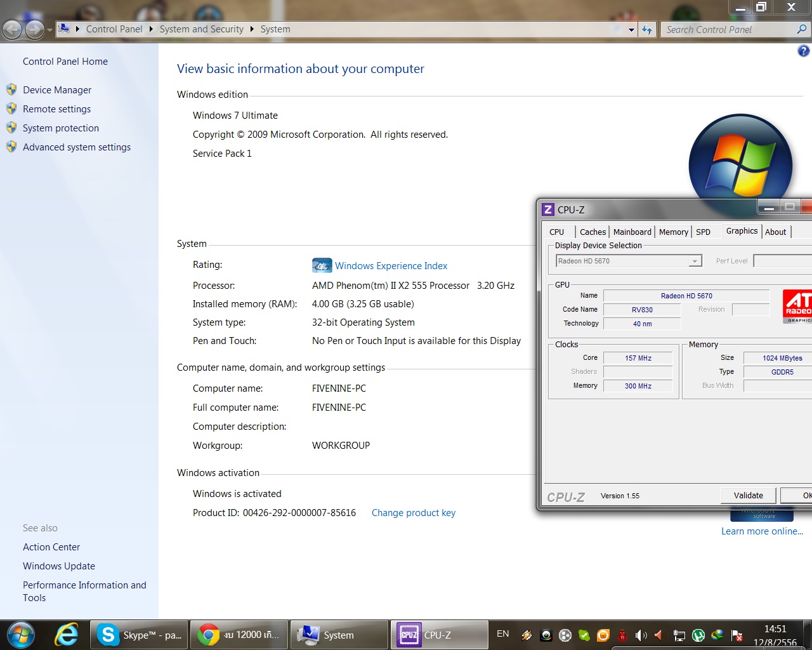Expand the arrow before the Control Panel breadcrumb
This screenshot has height=650, width=812.
[x=77, y=29]
